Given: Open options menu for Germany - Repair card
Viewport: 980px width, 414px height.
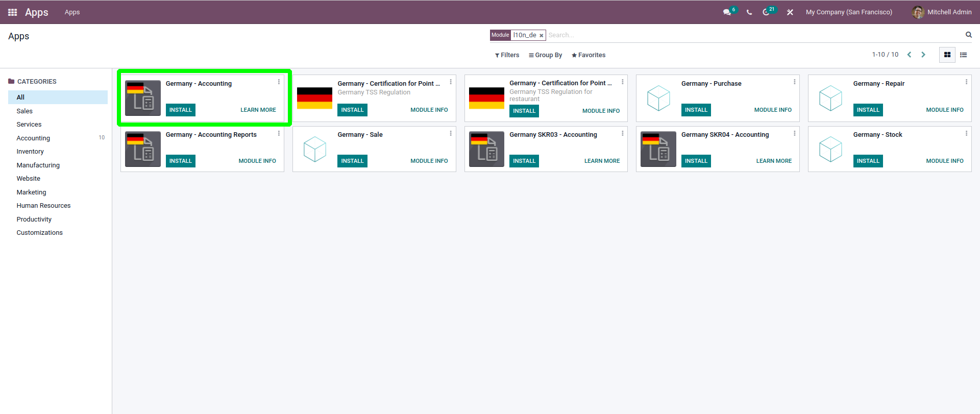Looking at the screenshot, I should tap(966, 82).
